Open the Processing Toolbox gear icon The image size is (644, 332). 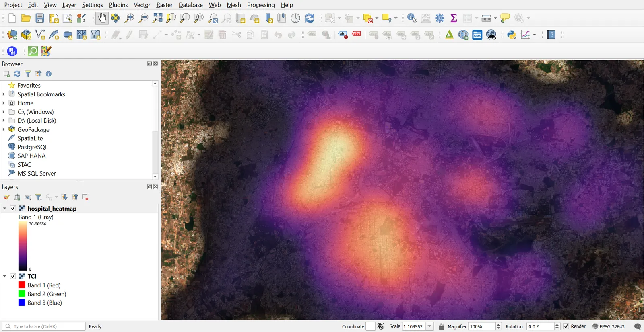(440, 18)
